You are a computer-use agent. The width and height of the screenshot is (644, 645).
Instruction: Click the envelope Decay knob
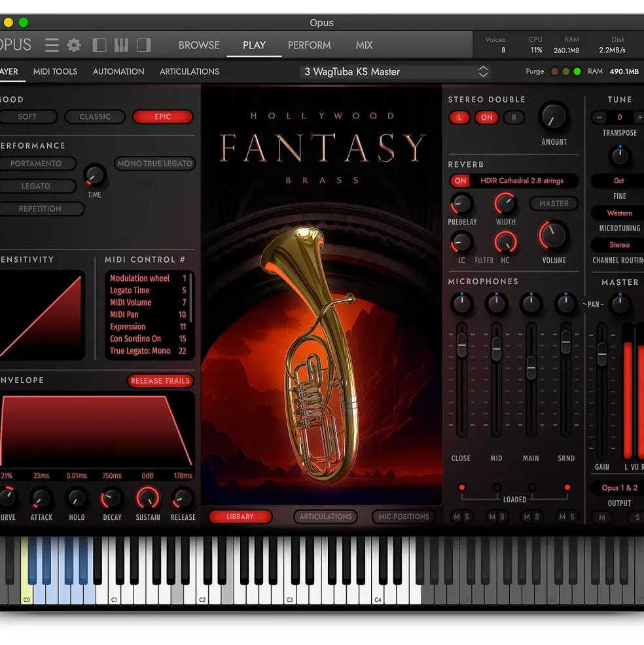point(111,498)
